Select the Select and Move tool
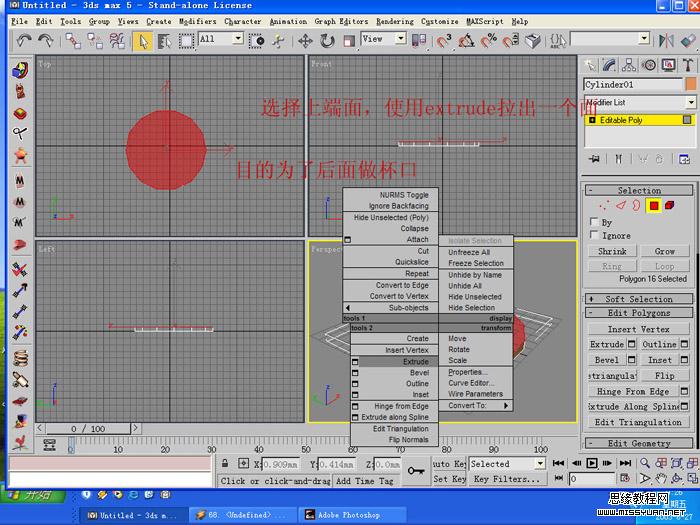 (x=305, y=41)
